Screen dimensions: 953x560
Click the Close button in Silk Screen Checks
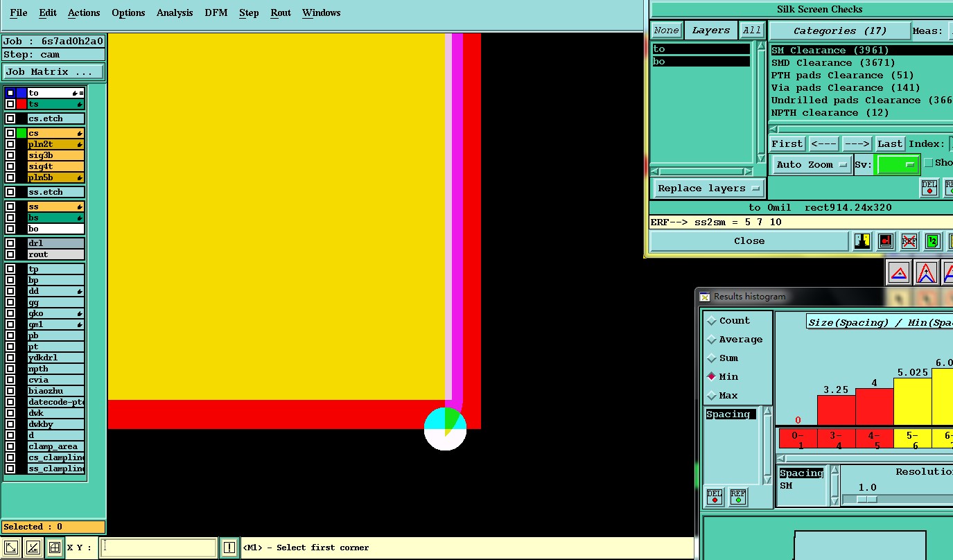(749, 241)
